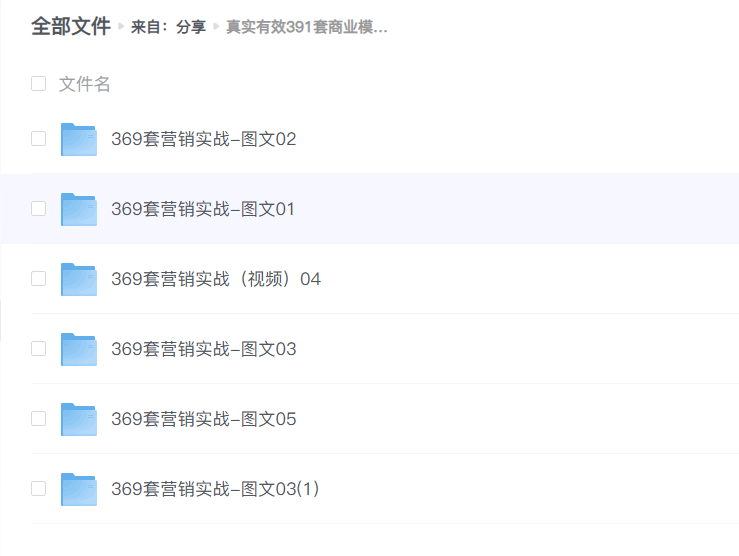Click the 真实有效391套商业模... breadcrumb item
Screen dimensions: 739x556
[x=306, y=27]
